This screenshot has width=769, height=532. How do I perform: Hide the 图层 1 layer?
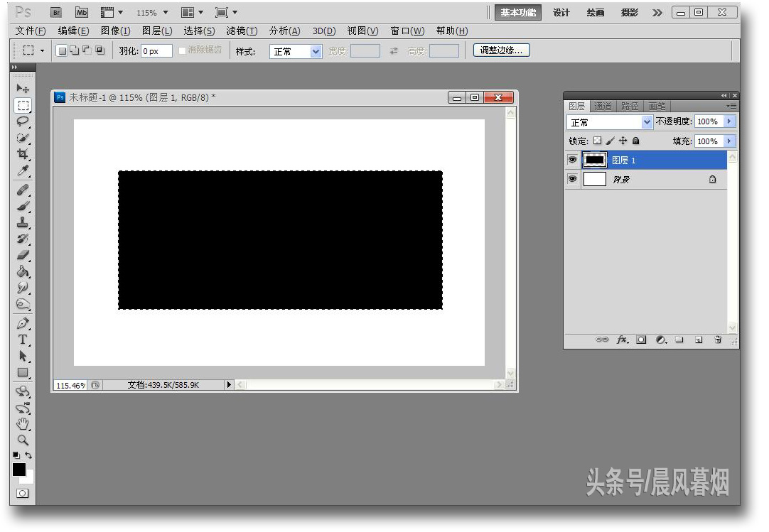tap(572, 160)
